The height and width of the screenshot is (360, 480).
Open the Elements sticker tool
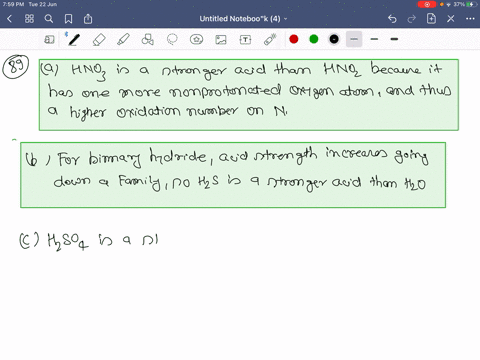pyautogui.click(x=197, y=40)
